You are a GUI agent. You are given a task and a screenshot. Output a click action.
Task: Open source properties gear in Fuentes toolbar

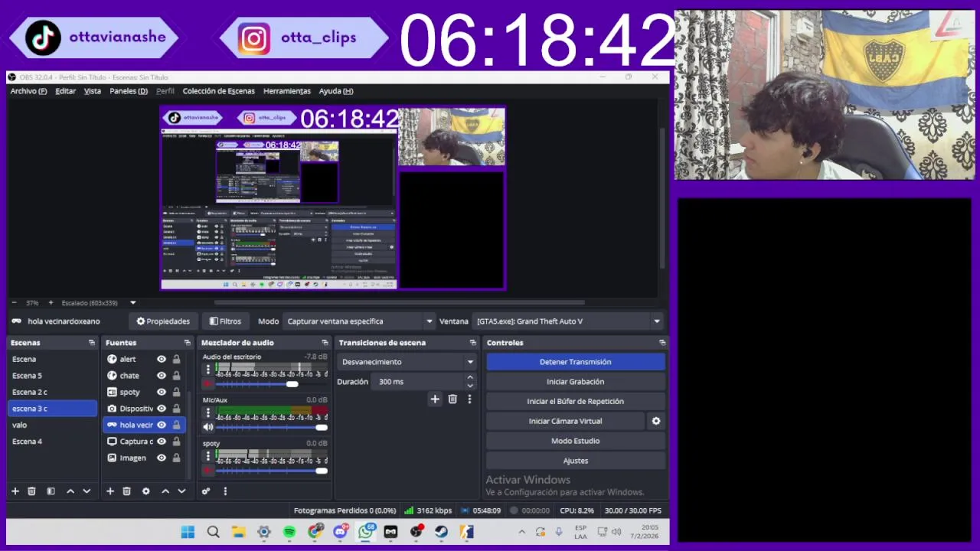pyautogui.click(x=145, y=491)
